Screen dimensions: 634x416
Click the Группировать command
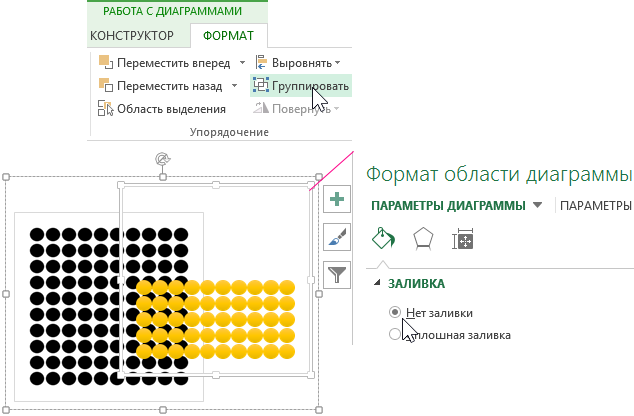(x=301, y=86)
